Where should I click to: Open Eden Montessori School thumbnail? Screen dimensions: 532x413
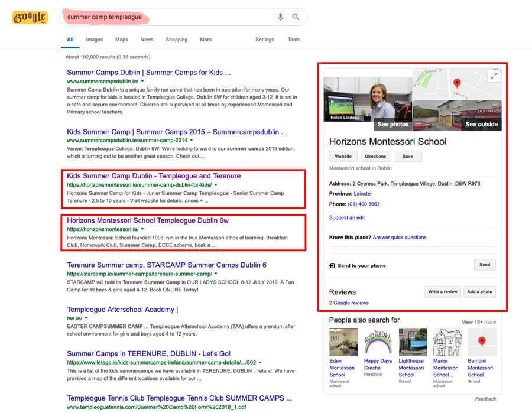(x=343, y=342)
